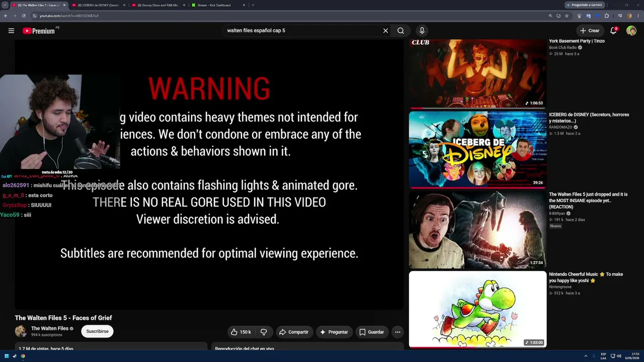Save the video with Guardar

371,332
